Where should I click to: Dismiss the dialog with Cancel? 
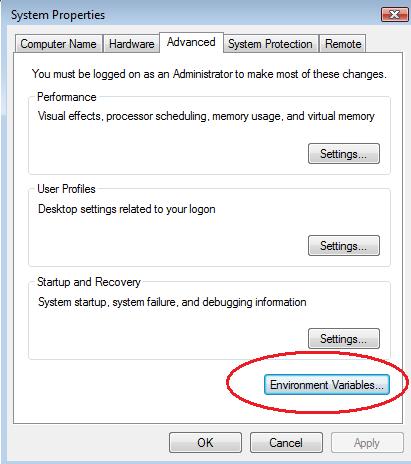(x=286, y=443)
